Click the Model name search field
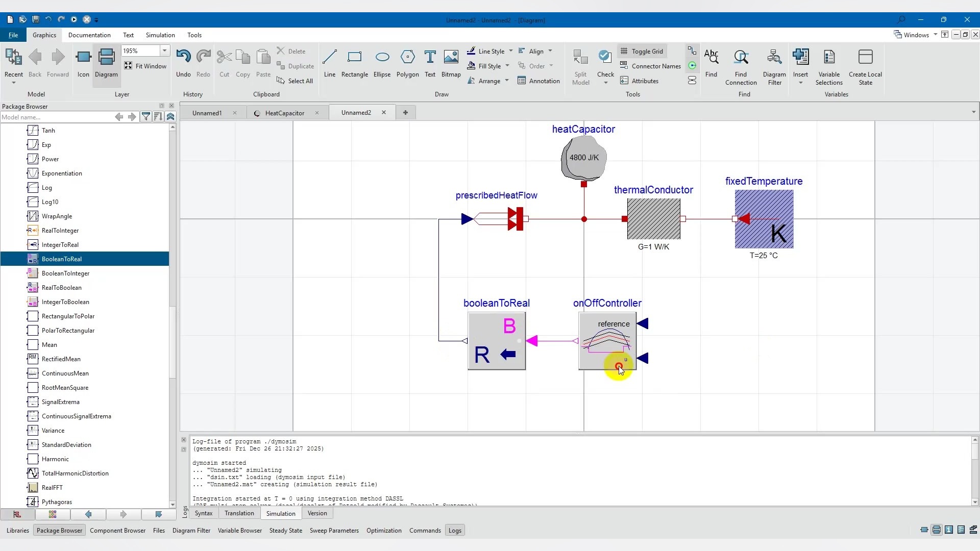This screenshot has height=551, width=980. click(55, 117)
